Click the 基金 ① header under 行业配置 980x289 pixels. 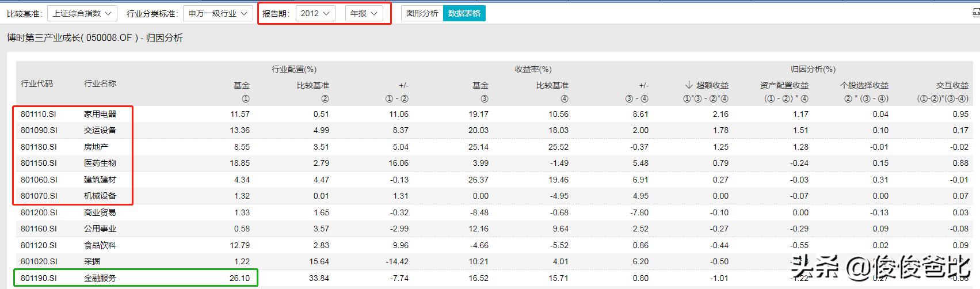click(242, 92)
